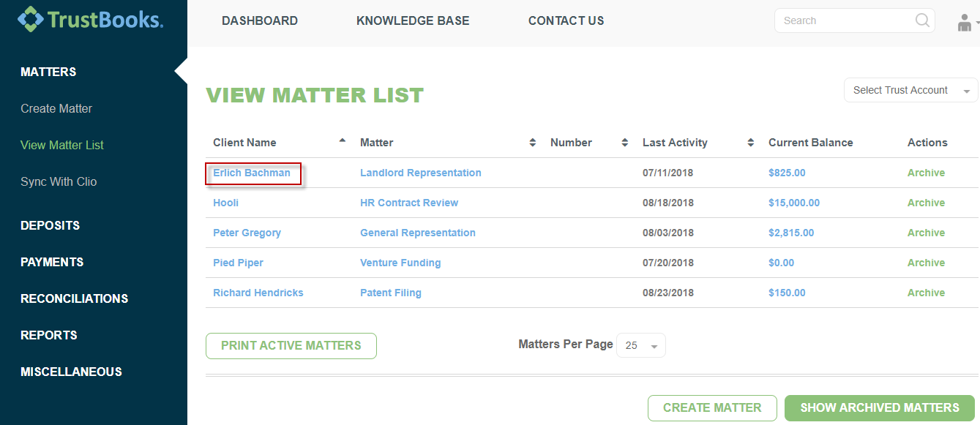Open General Representation matter
The height and width of the screenshot is (425, 980).
418,233
